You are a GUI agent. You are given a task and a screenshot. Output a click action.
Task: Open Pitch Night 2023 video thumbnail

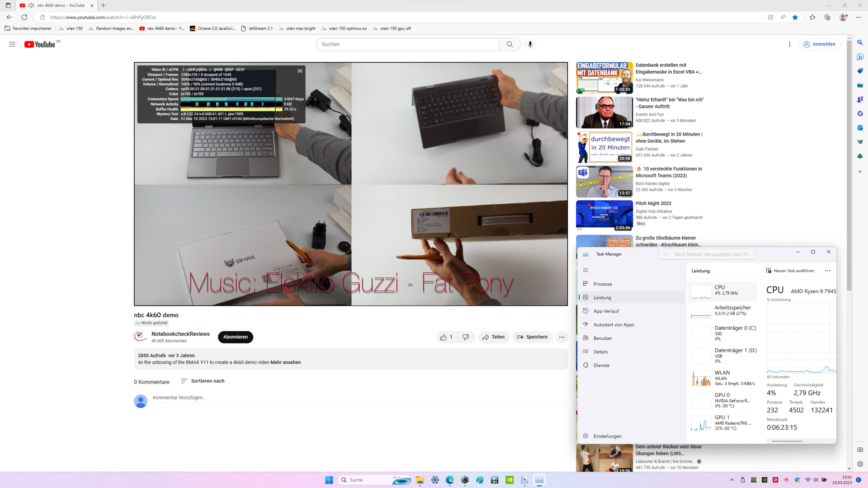(604, 216)
